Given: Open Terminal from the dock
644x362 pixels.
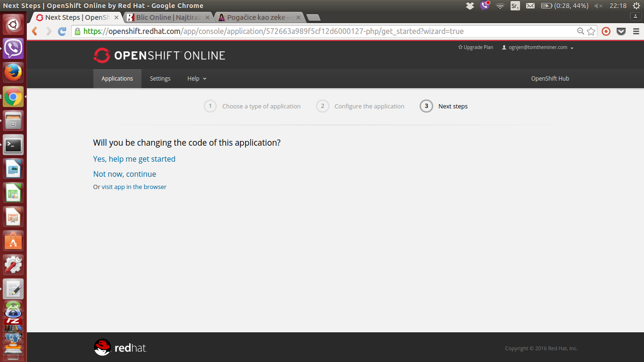Looking at the screenshot, I should pos(13,145).
